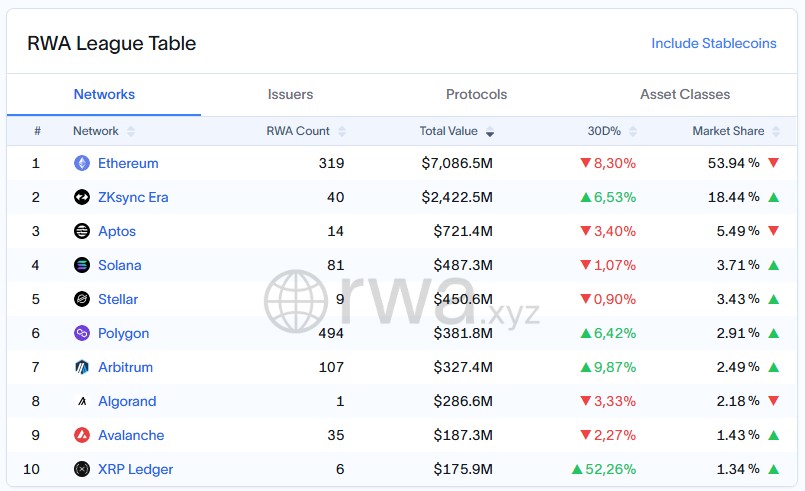Screen dimensions: 805x491
Task: Click XRP Ledger's green market share up arrow
Action: 774,469
